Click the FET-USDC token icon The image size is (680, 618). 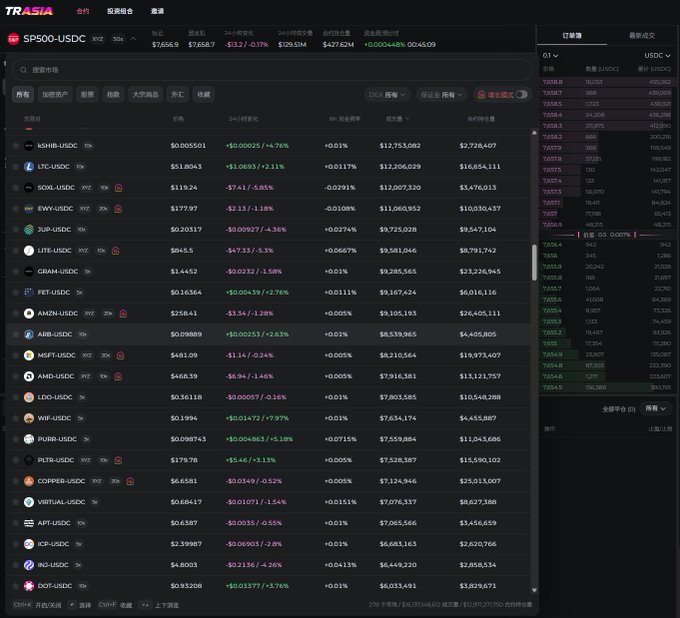coord(29,292)
